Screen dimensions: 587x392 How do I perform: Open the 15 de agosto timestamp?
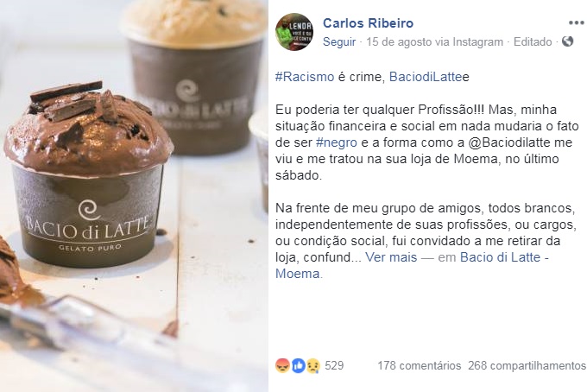tap(399, 42)
